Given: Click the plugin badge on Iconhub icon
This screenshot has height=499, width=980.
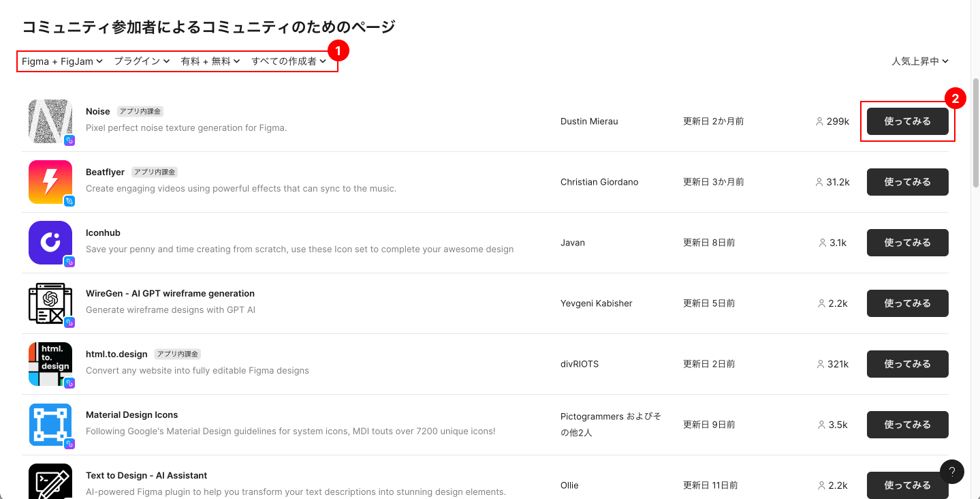Looking at the screenshot, I should click(x=69, y=262).
